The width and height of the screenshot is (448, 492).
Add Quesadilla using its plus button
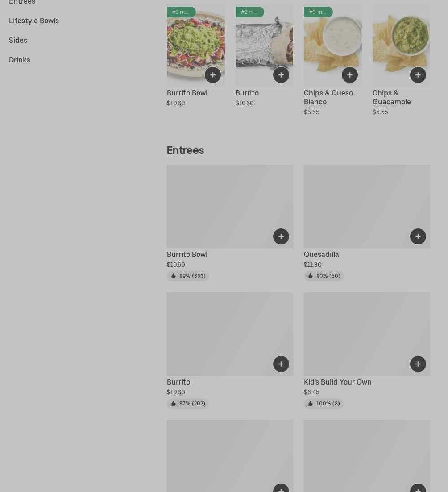[418, 236]
